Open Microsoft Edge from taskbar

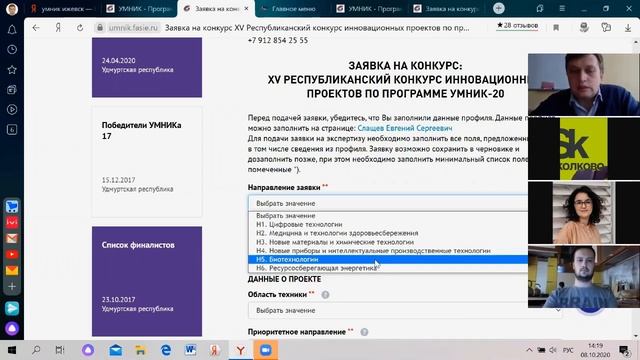click(166, 350)
